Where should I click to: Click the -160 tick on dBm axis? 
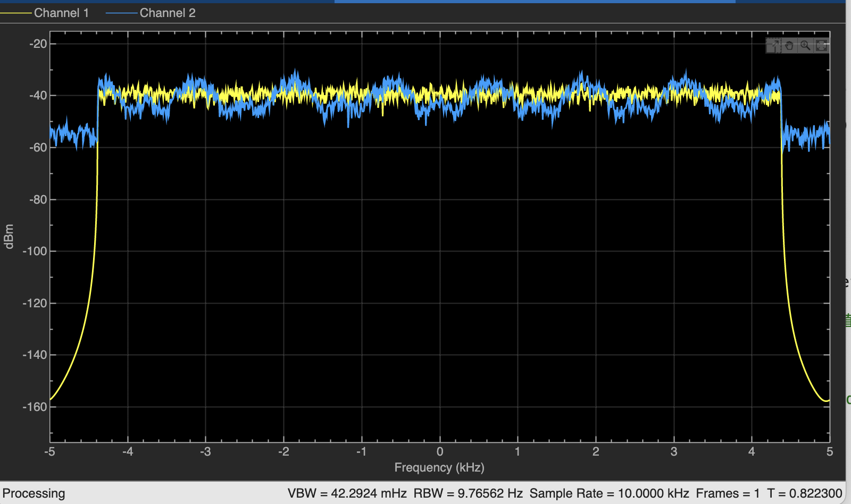35,407
